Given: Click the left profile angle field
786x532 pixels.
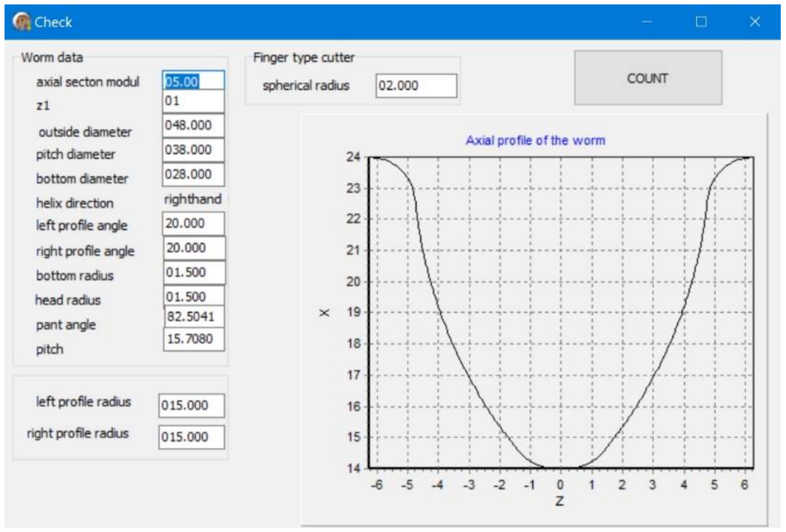Looking at the screenshot, I should point(193,223).
